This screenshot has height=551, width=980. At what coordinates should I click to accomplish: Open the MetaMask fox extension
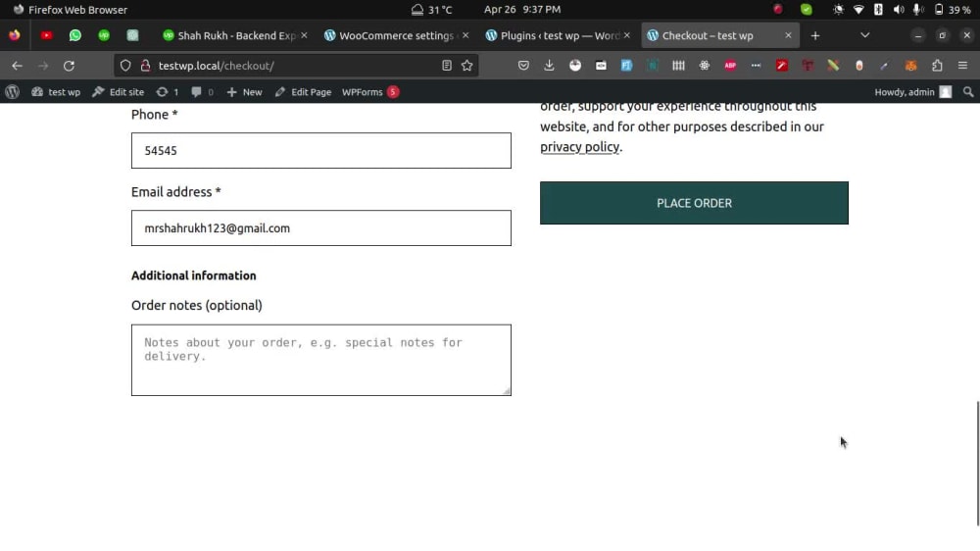pos(910,66)
